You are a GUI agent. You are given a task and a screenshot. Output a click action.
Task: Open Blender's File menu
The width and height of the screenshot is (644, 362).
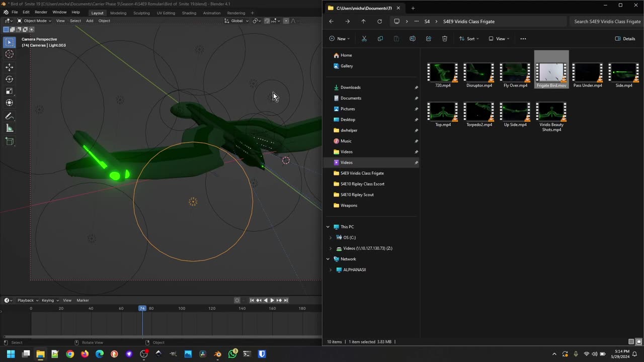[x=15, y=12]
